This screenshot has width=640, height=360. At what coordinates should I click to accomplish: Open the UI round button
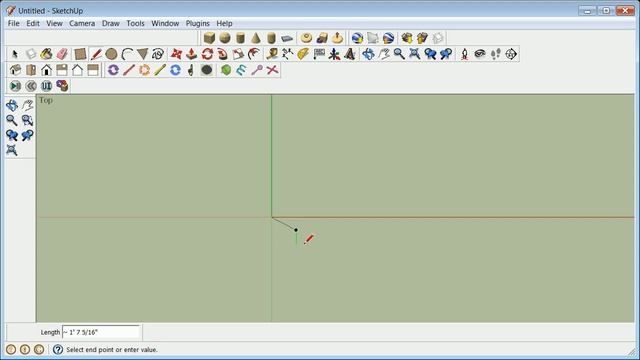click(x=46, y=86)
